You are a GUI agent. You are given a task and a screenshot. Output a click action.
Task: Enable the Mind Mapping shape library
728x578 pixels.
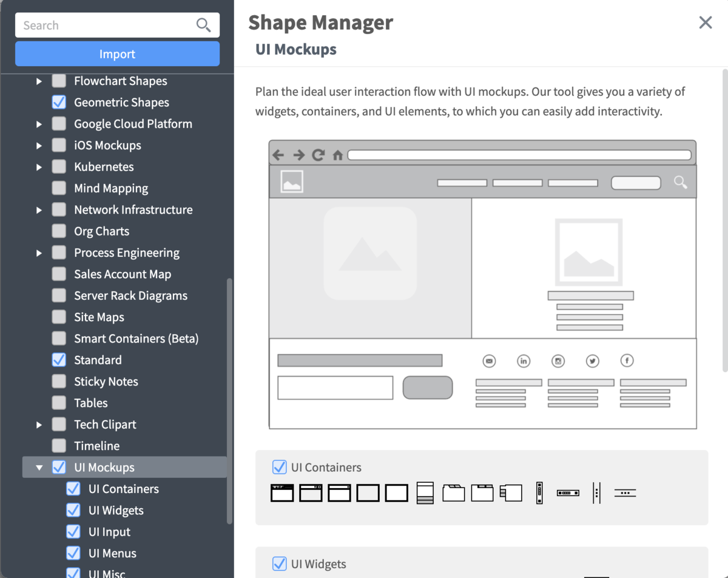59,188
